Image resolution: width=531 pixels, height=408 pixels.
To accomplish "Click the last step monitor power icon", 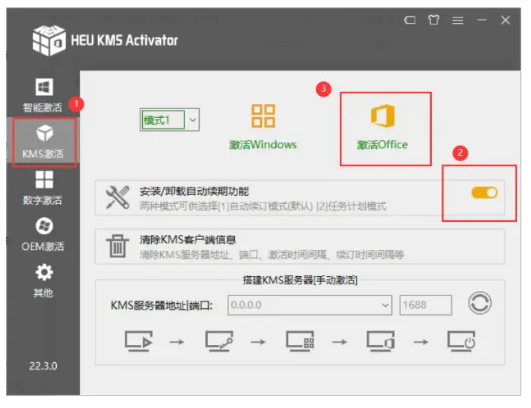I will pos(462,341).
